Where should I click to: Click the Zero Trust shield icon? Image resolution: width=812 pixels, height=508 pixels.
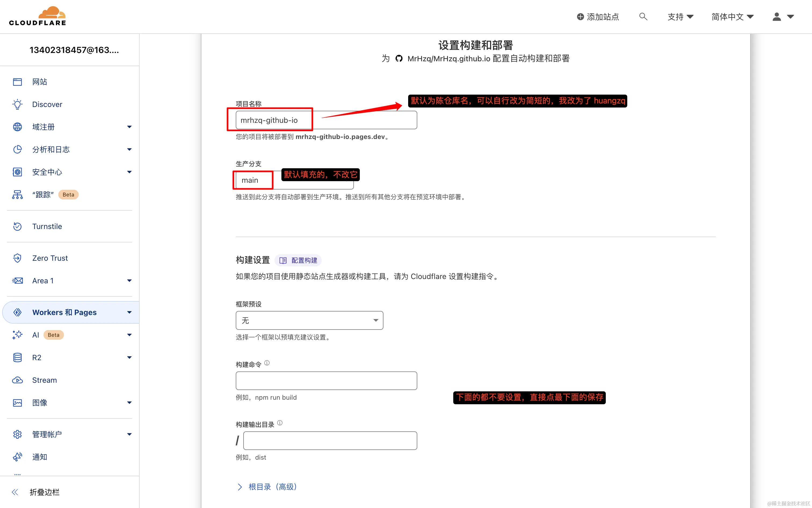pyautogui.click(x=17, y=258)
